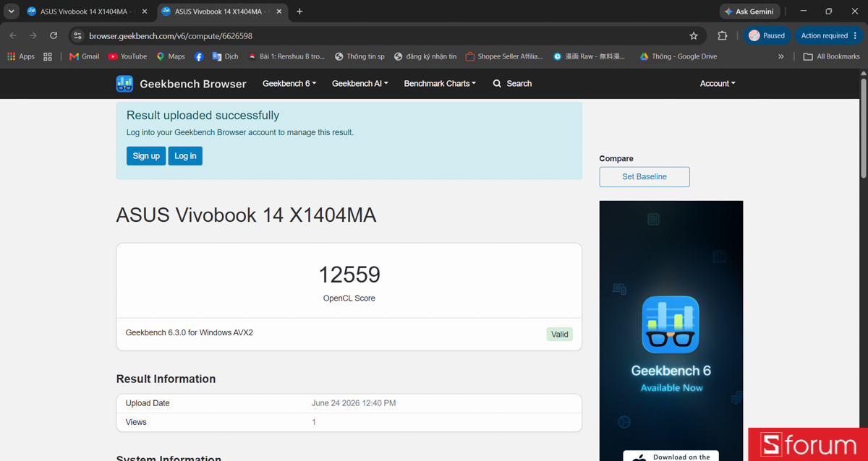Click the Geekbench Browser logo icon
Screen dimensions: 868x461
point(124,84)
